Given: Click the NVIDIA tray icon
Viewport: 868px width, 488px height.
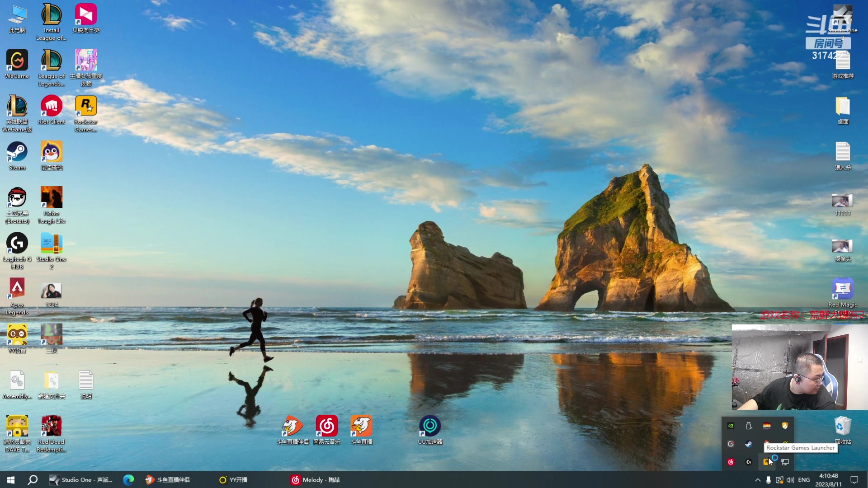Looking at the screenshot, I should point(731,426).
